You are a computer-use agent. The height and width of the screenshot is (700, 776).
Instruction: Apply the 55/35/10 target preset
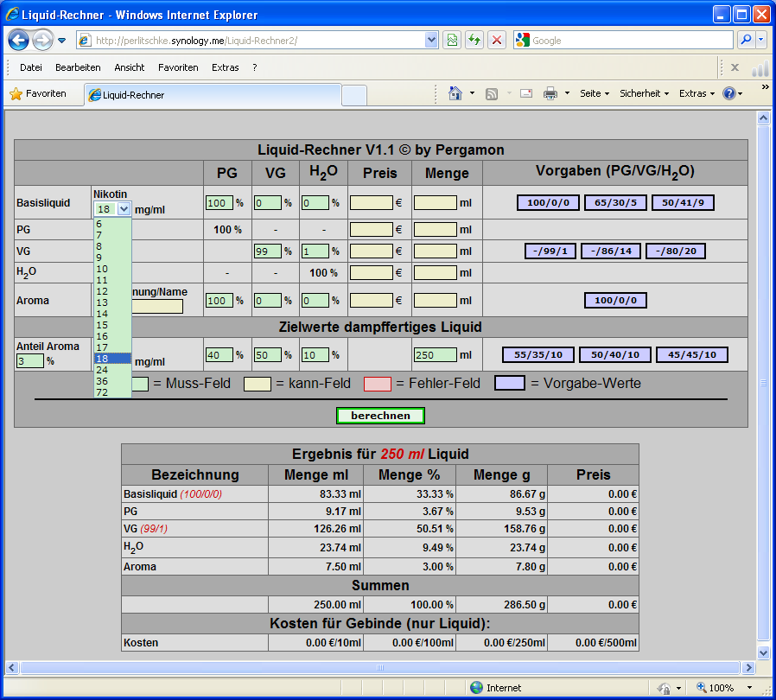click(x=538, y=354)
